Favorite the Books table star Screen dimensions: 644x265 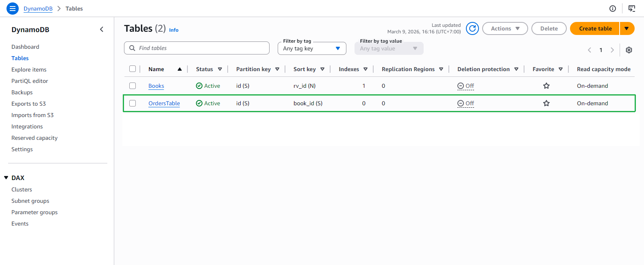click(546, 86)
